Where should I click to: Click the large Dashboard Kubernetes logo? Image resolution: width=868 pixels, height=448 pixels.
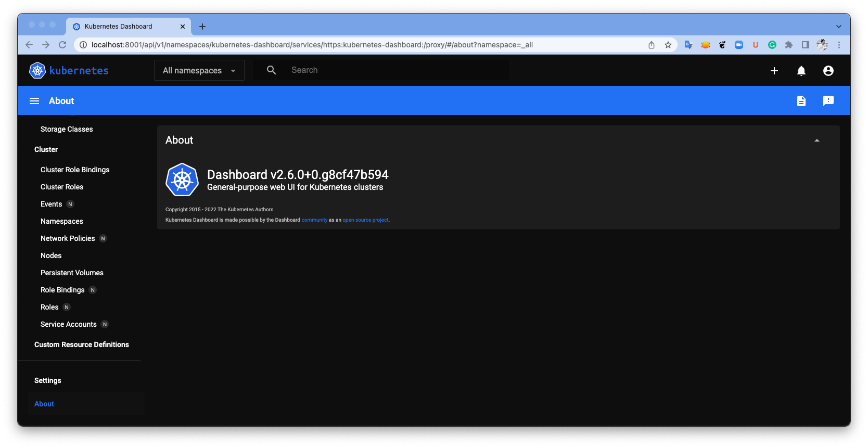182,180
